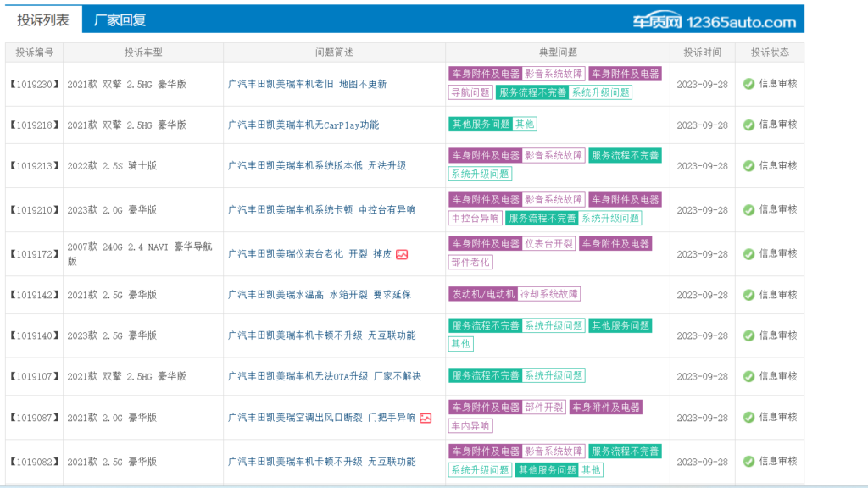Viewport: 868px width, 488px height.
Task: Click the 典型问题 column header
Action: point(558,53)
